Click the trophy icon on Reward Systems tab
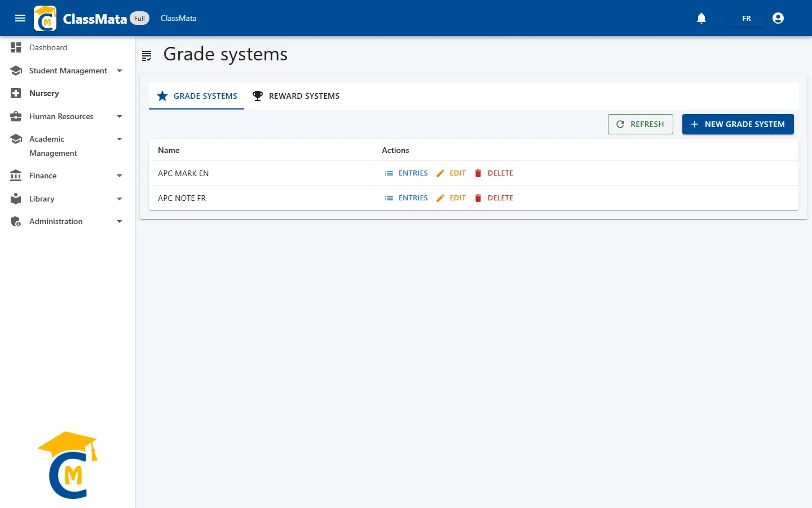The image size is (812, 508). [258, 96]
